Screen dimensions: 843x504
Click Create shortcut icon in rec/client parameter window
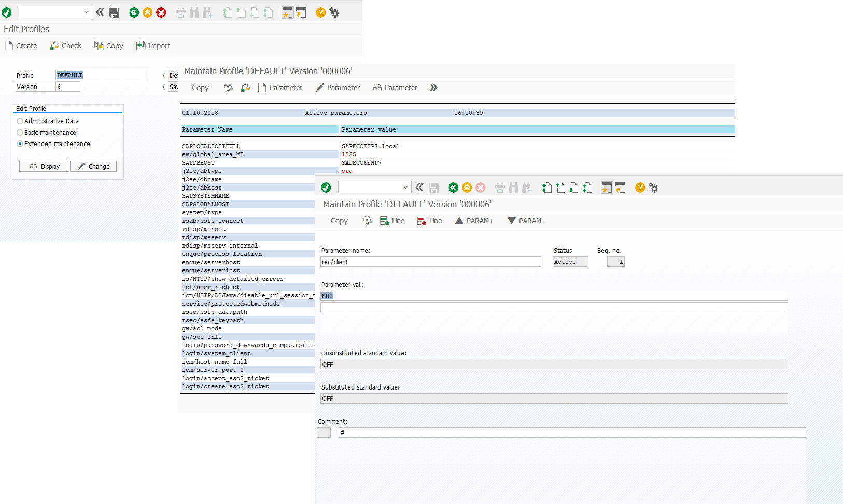pyautogui.click(x=620, y=188)
